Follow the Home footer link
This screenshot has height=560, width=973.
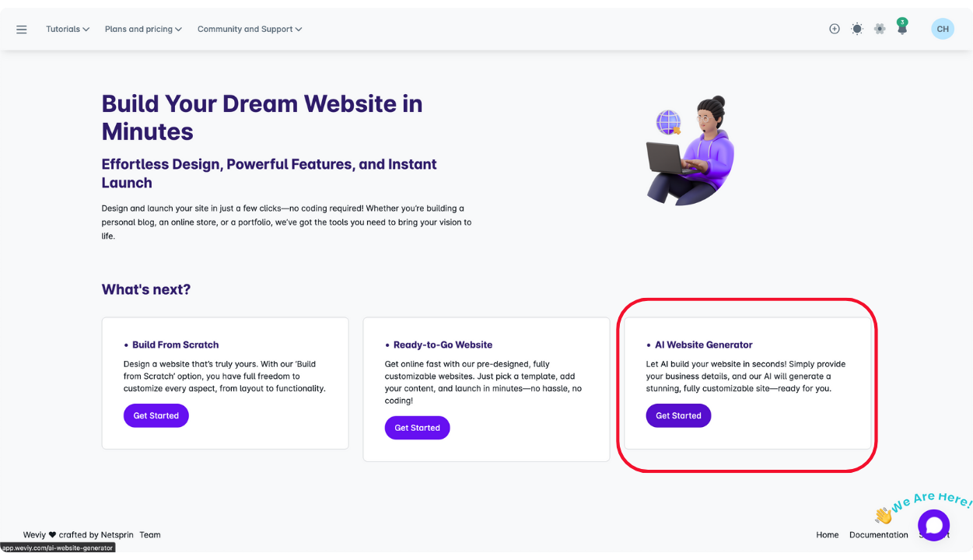(828, 534)
